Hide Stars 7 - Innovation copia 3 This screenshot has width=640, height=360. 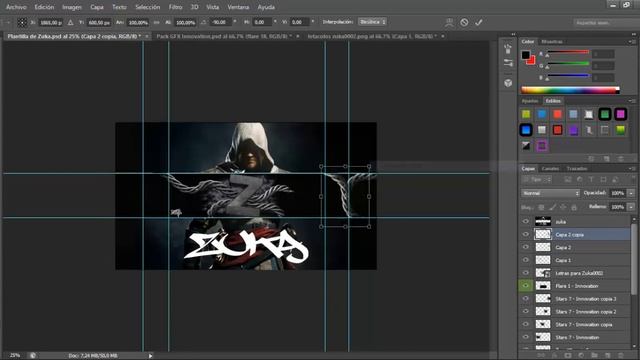click(526, 299)
